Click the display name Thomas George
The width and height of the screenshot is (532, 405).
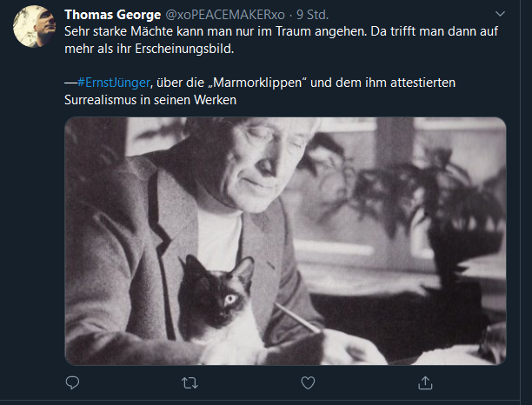click(x=113, y=15)
